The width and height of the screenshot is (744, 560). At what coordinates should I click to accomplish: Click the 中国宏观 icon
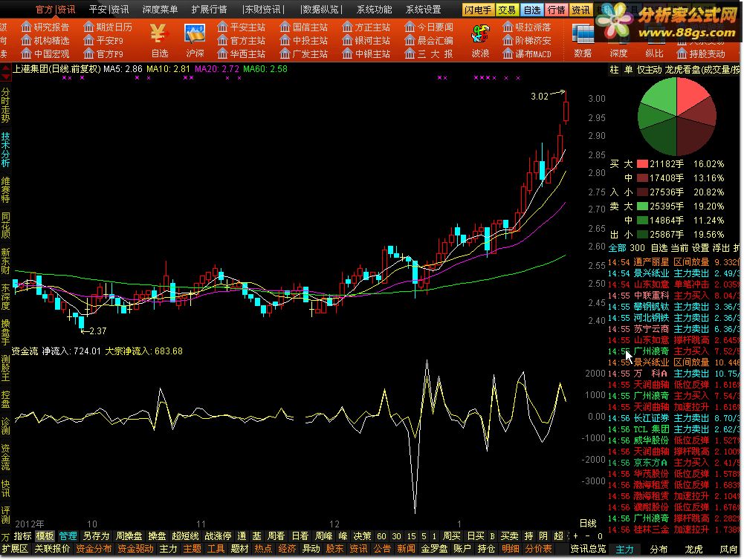pyautogui.click(x=45, y=53)
